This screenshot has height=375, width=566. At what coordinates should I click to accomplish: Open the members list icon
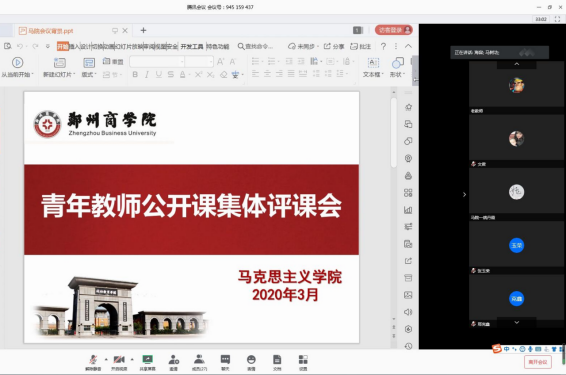click(x=199, y=359)
